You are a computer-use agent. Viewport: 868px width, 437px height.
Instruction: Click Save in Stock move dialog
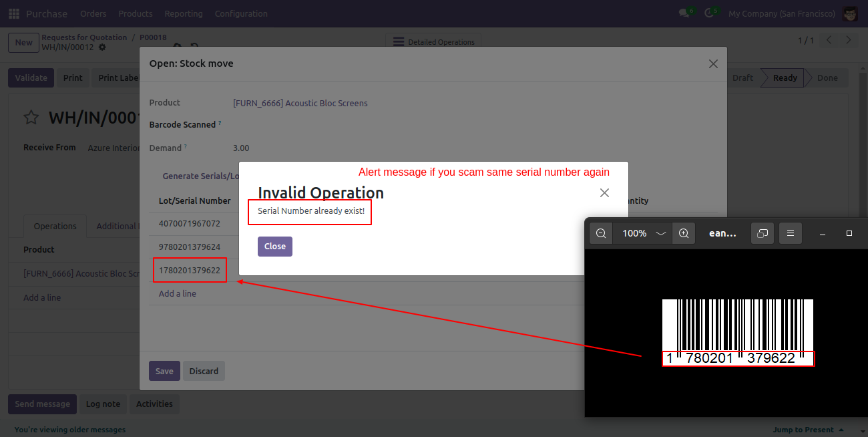tap(164, 371)
